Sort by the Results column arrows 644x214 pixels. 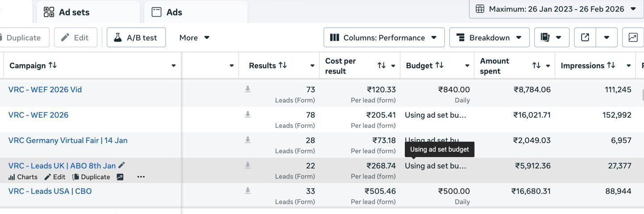click(x=283, y=65)
